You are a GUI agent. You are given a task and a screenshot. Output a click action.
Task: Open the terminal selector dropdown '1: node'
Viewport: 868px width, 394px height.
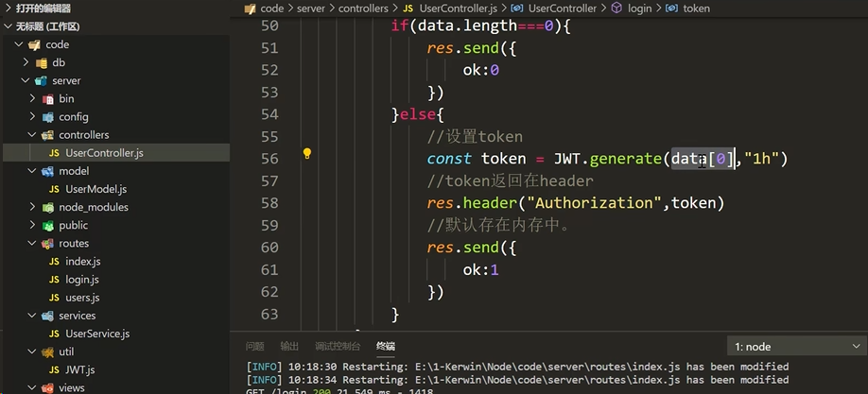(x=796, y=347)
